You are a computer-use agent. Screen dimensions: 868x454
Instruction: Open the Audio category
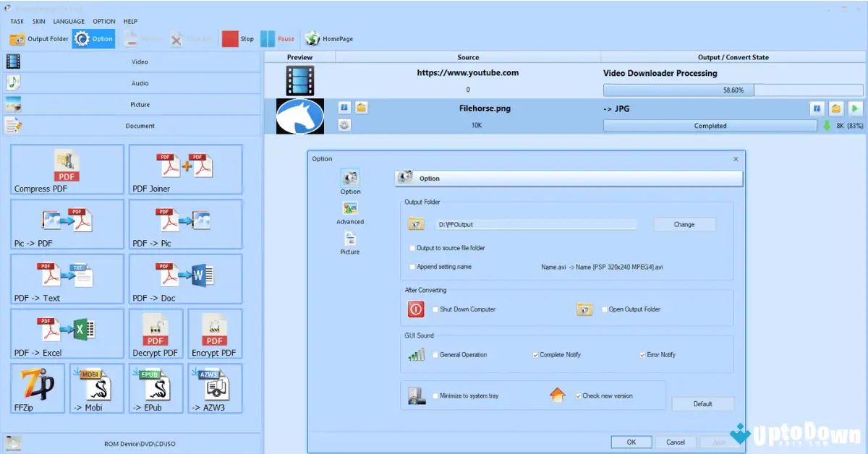139,82
